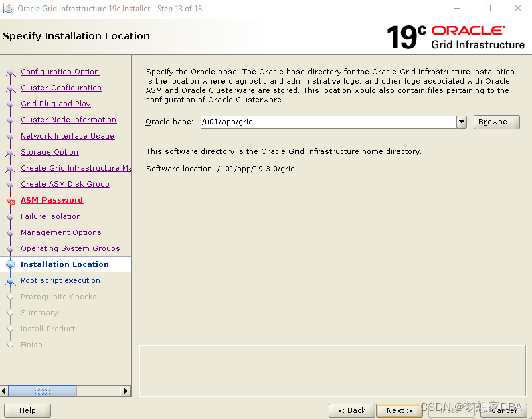Click the Root script execution node icon
This screenshot has width=532, height=419.
[11, 281]
